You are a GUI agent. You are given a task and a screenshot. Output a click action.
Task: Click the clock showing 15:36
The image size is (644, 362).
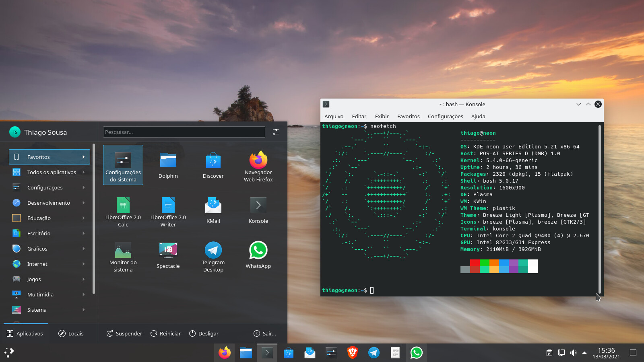tap(606, 350)
